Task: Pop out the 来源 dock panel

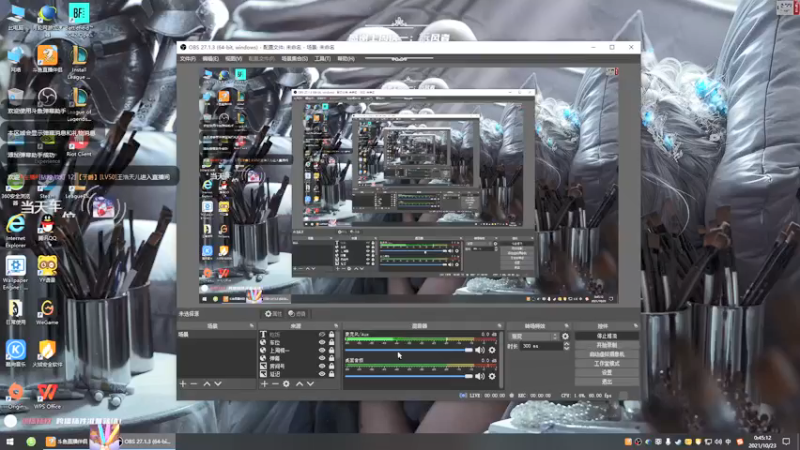Action: (336, 326)
